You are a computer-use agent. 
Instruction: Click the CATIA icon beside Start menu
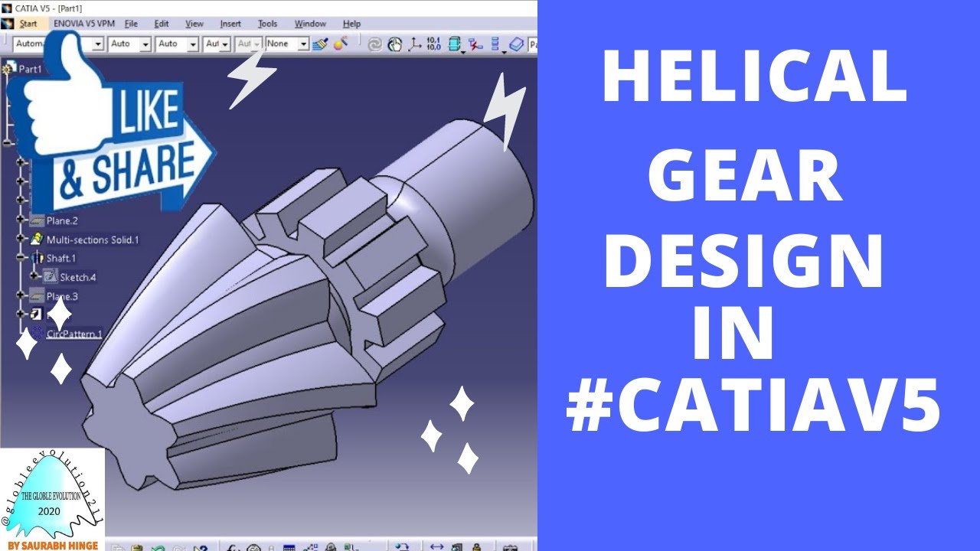(8, 24)
